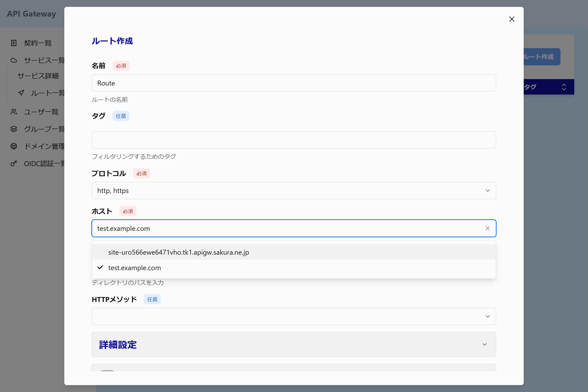Click the 契約一覧 document icon
588x392 pixels.
tap(14, 43)
